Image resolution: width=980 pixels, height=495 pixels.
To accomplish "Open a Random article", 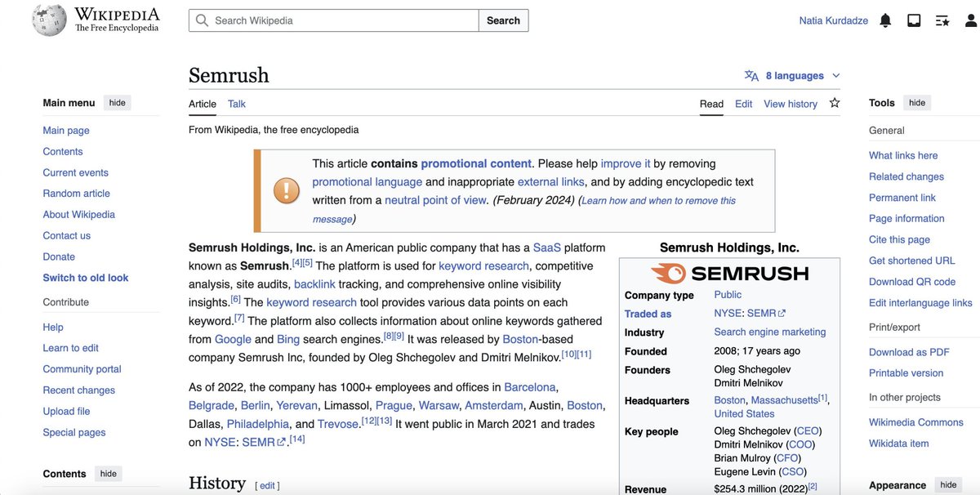I will [76, 194].
